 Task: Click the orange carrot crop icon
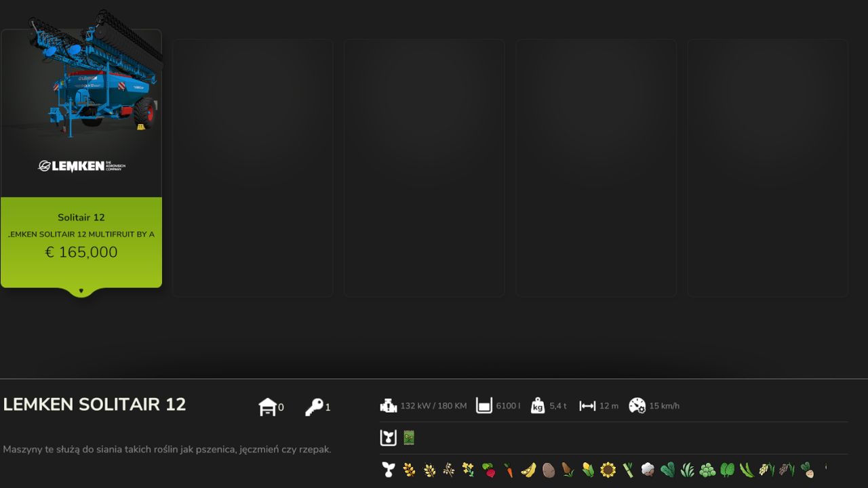(x=509, y=469)
